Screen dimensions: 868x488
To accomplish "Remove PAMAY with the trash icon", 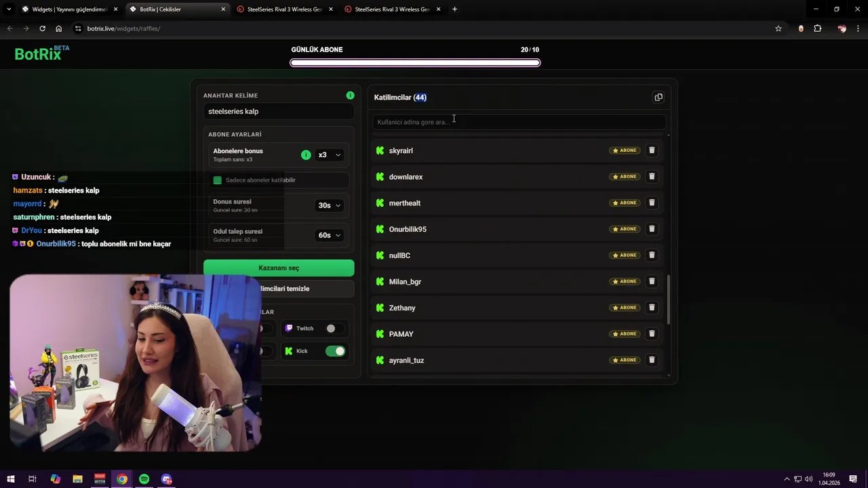I will coord(652,333).
